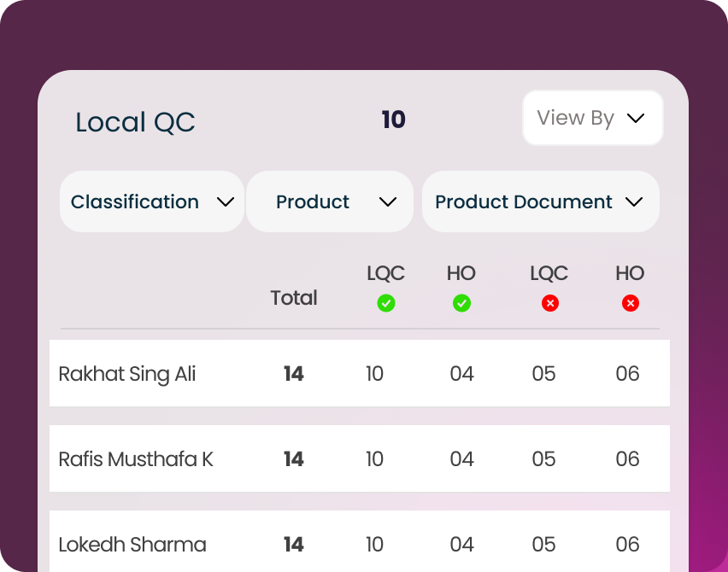Open the Product Document filter label
Image resolution: width=728 pixels, height=572 pixels.
click(x=524, y=202)
